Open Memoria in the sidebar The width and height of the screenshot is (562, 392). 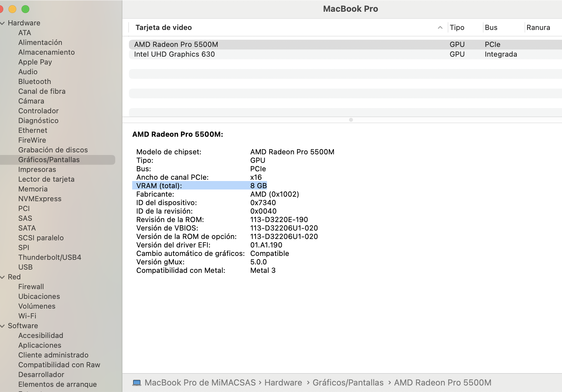[33, 189]
